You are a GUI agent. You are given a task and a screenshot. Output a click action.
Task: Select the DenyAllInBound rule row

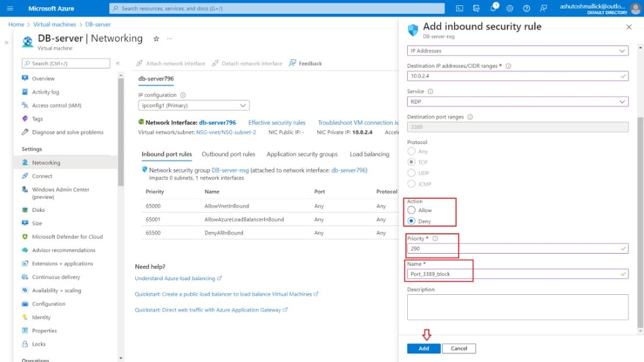point(269,233)
